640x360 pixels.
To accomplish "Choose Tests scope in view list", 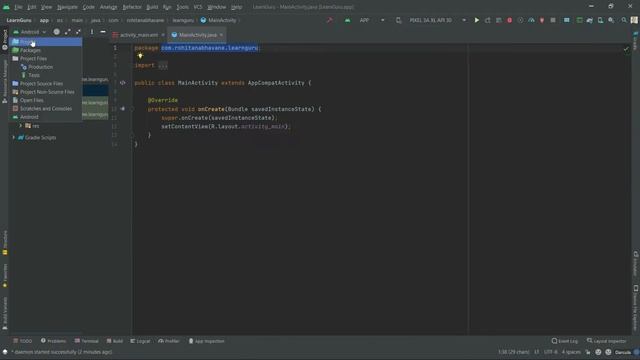I will click(x=45, y=75).
